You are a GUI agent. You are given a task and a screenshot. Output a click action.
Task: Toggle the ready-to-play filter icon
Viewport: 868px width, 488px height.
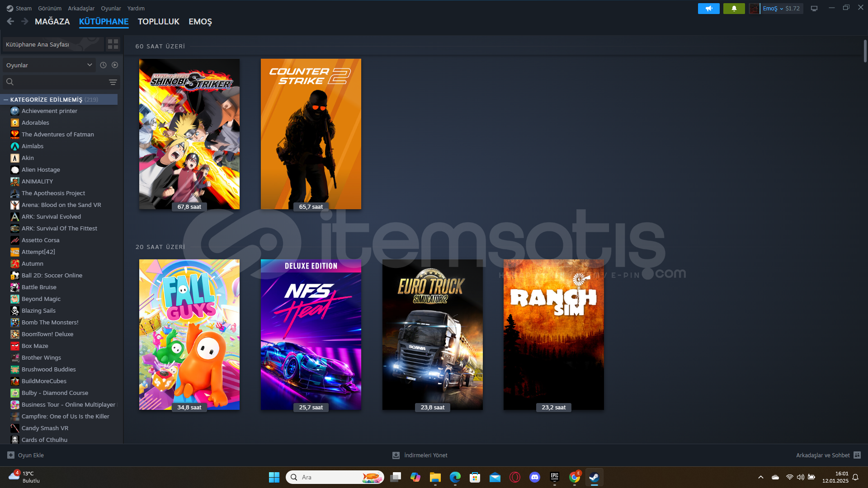point(115,65)
